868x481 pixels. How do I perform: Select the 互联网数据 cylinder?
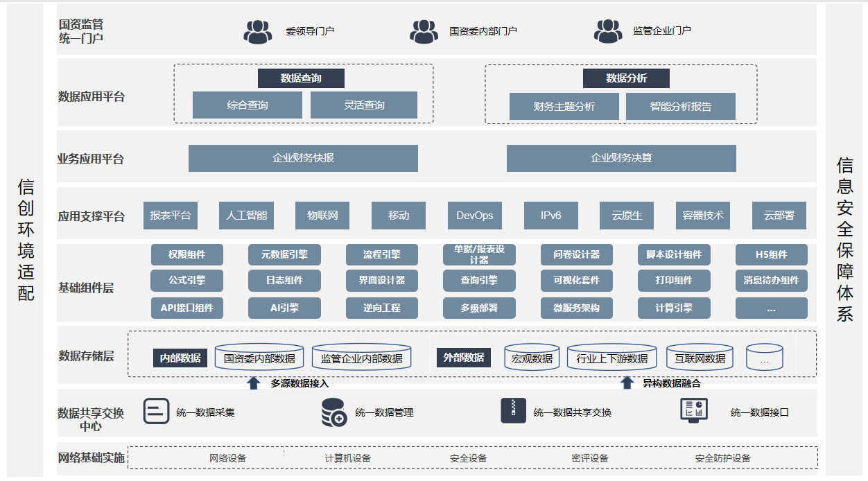point(700,357)
